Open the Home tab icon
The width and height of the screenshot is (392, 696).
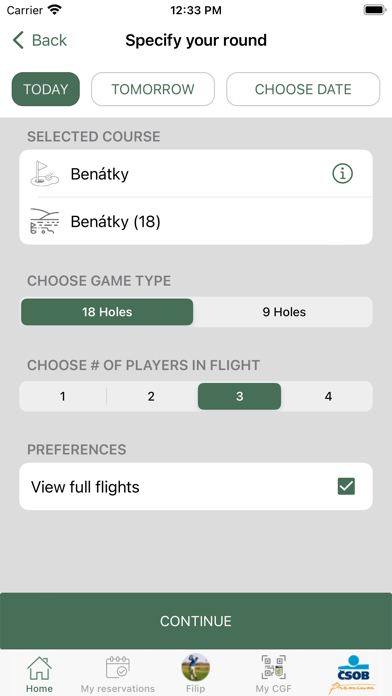click(x=39, y=668)
